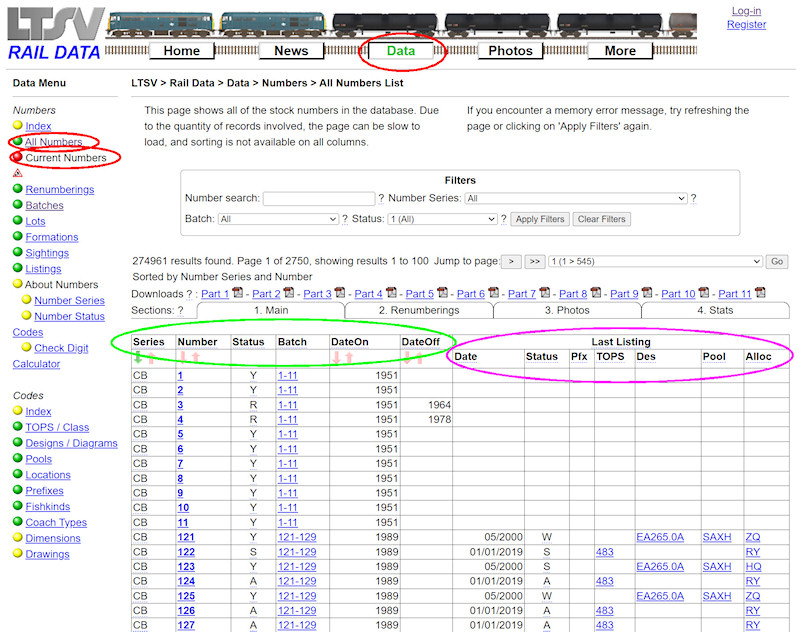Switch to the 2. Renumberings tab

click(x=418, y=310)
